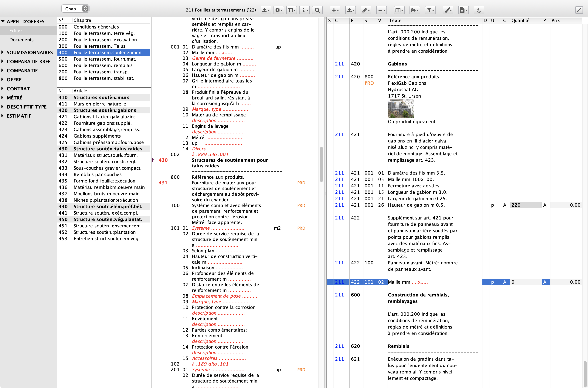Screen dimensions: 588x388
Task: Collapse the APPEL D'OFFRES section
Action: click(3, 21)
